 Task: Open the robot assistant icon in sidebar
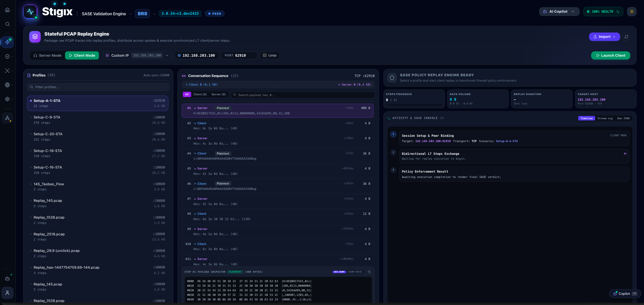[x=7, y=279]
